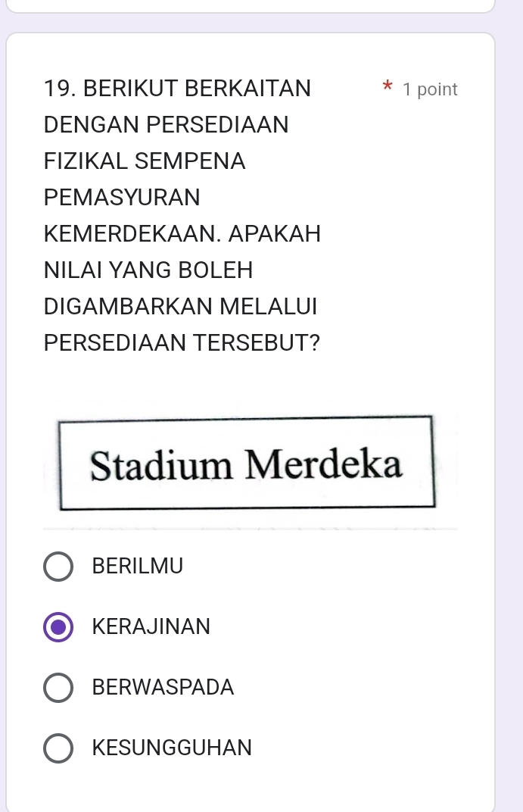The height and width of the screenshot is (812, 523).
Task: Click the word PEMASYURAN in the question
Action: click(122, 198)
